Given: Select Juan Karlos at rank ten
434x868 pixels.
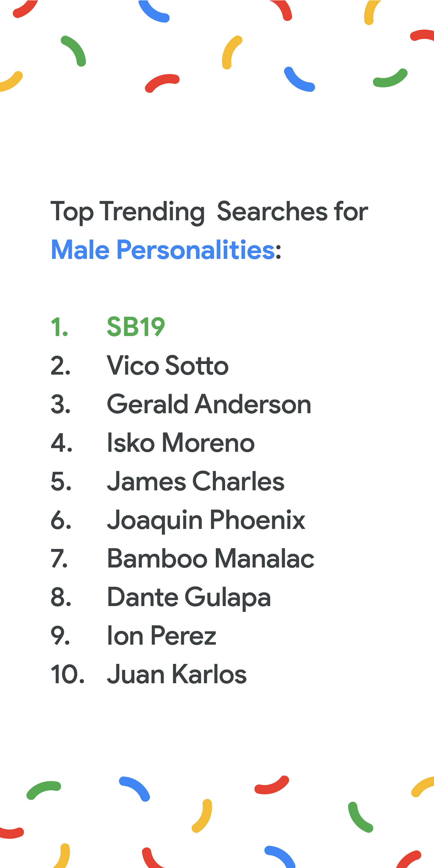Looking at the screenshot, I should [x=177, y=674].
